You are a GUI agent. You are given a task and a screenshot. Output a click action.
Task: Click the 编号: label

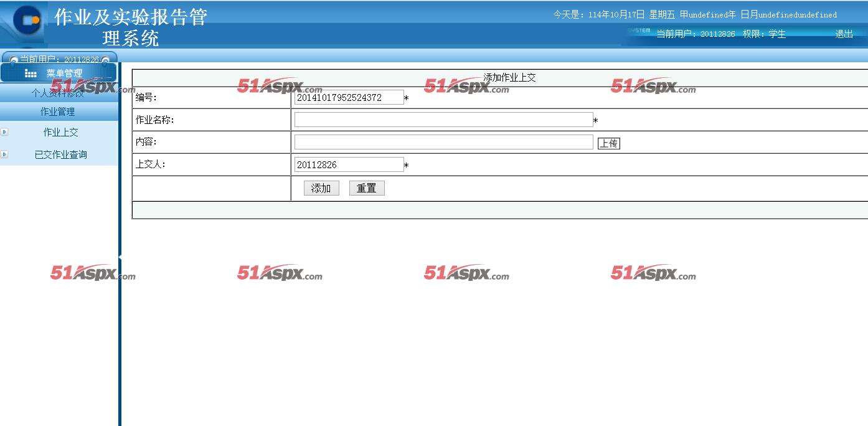point(146,97)
